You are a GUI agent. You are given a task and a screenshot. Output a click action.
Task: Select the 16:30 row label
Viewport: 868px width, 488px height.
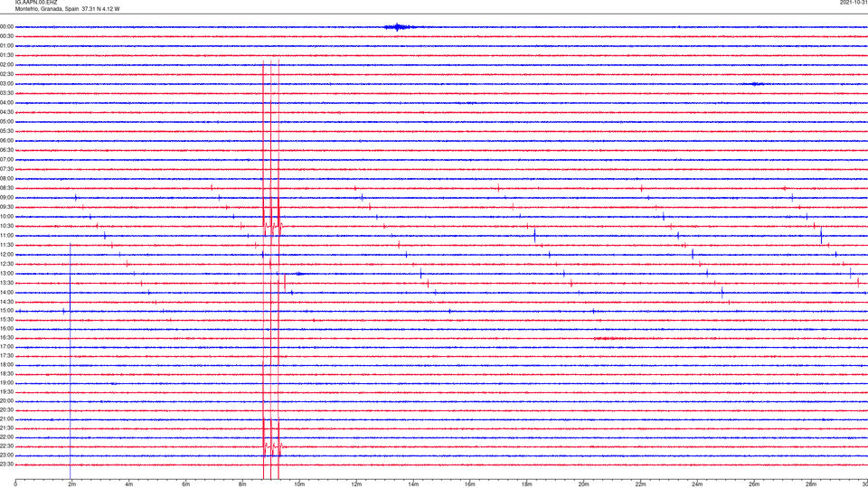6,337
